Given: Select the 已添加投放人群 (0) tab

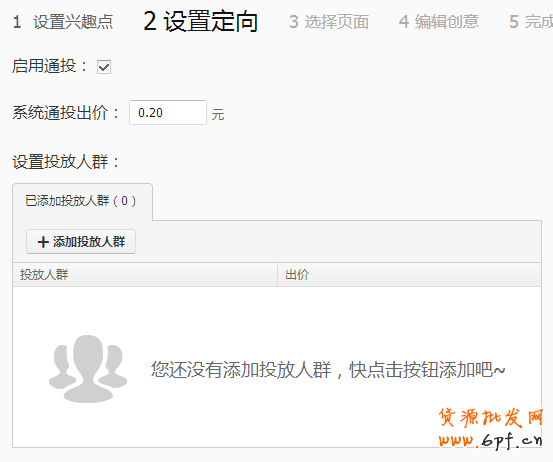Looking at the screenshot, I should 83,201.
